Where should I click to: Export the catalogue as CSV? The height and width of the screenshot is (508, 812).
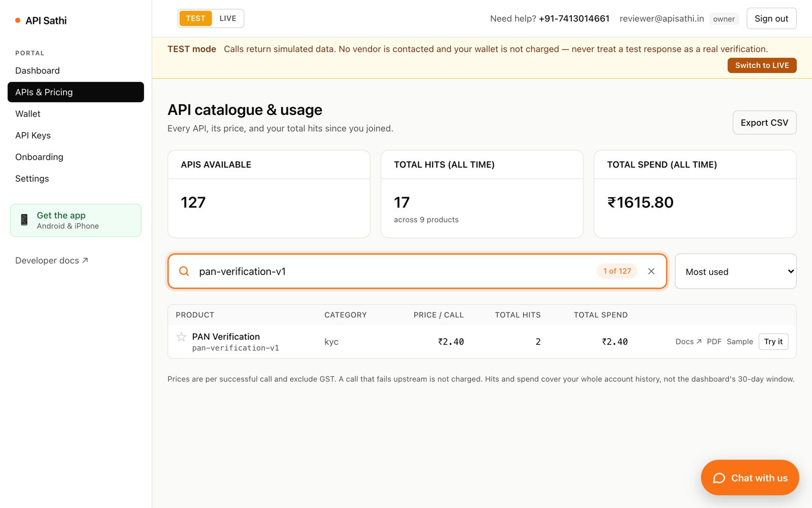(x=764, y=122)
